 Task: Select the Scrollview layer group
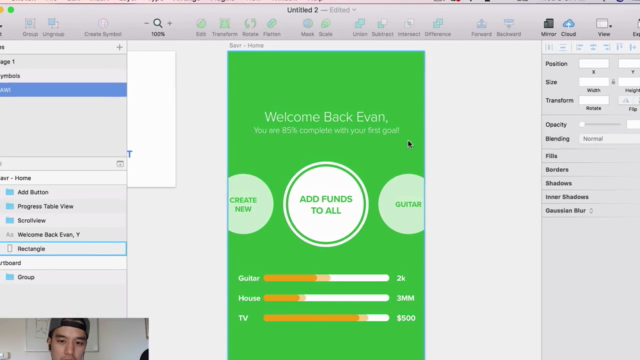click(63, 220)
